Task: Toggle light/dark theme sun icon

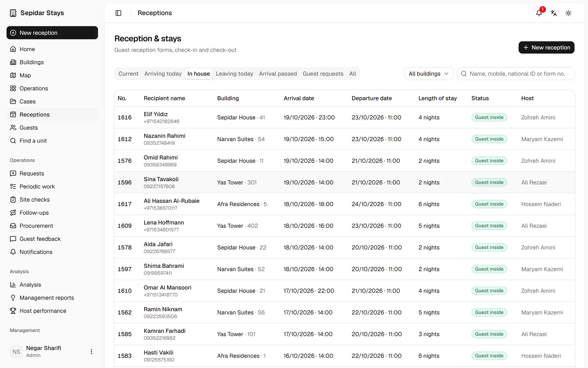Action: point(568,13)
